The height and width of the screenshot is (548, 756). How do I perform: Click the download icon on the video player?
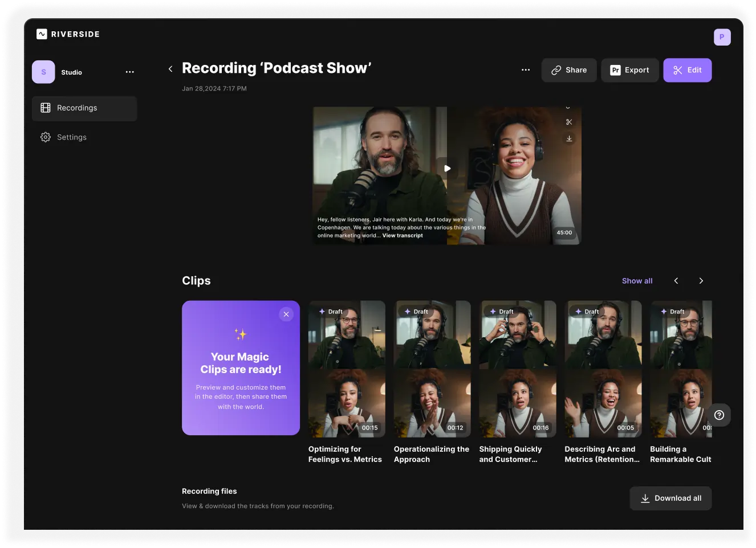click(569, 138)
